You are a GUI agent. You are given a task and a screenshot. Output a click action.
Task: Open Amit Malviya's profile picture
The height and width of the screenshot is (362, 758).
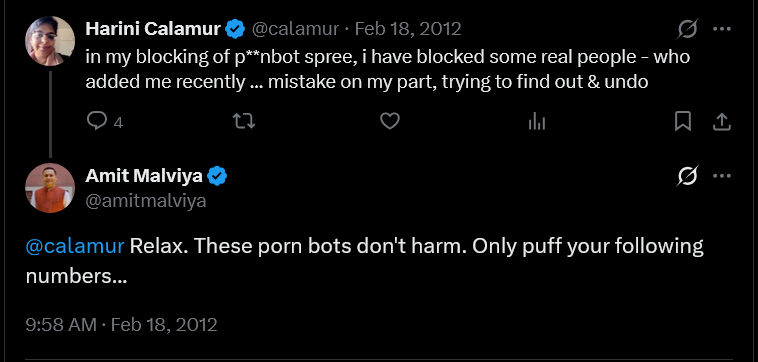[50, 188]
